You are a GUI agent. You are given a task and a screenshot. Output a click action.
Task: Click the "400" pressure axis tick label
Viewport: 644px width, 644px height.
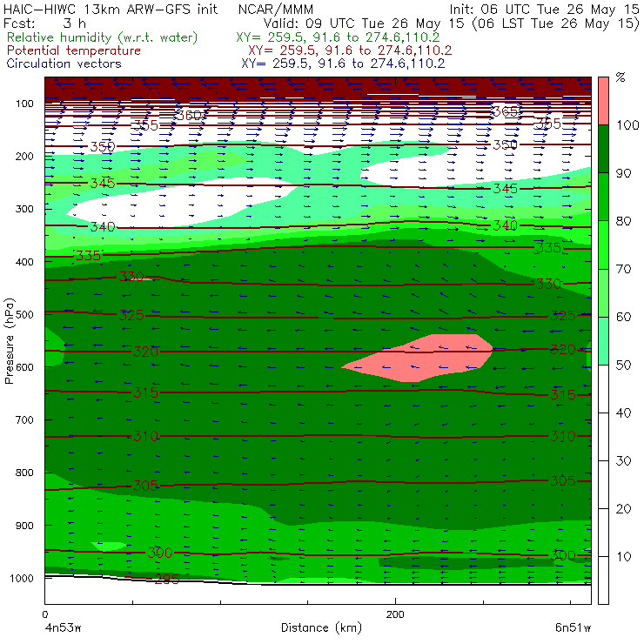point(24,262)
